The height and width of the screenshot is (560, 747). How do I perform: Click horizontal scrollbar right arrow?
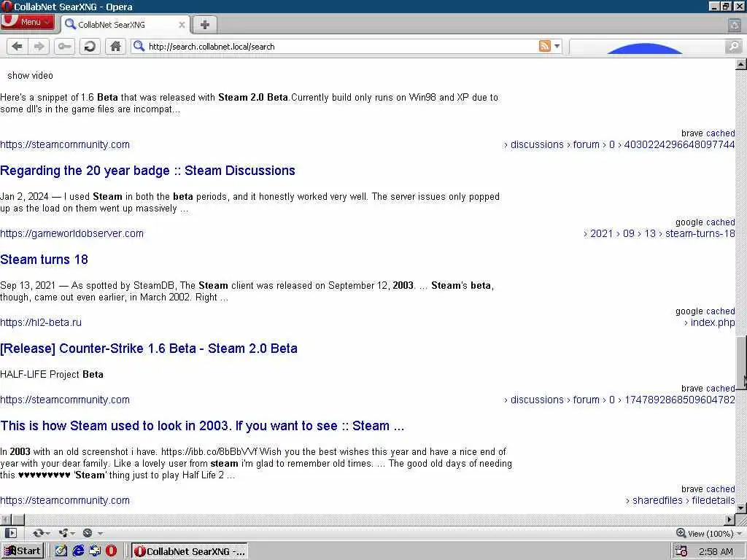point(729,519)
